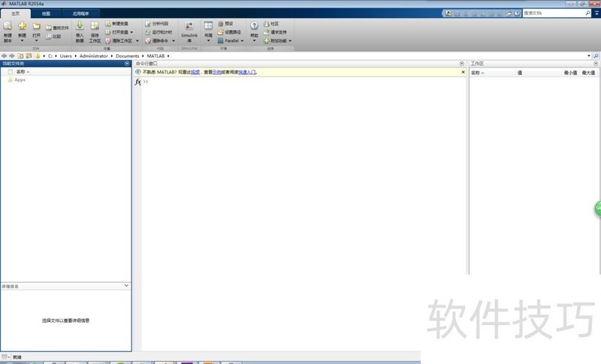The image size is (601, 364).
Task: Open address bar path history dropdown
Action: click(x=589, y=56)
